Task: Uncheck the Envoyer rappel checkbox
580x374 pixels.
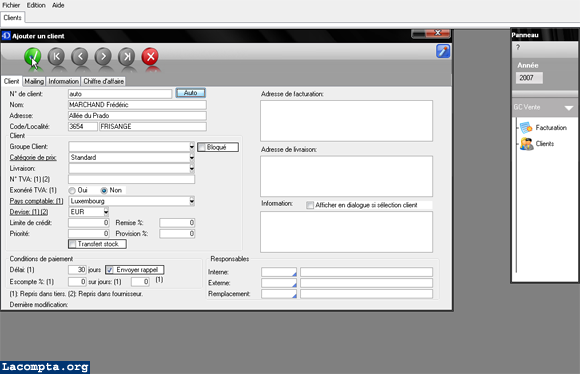Action: pyautogui.click(x=110, y=270)
